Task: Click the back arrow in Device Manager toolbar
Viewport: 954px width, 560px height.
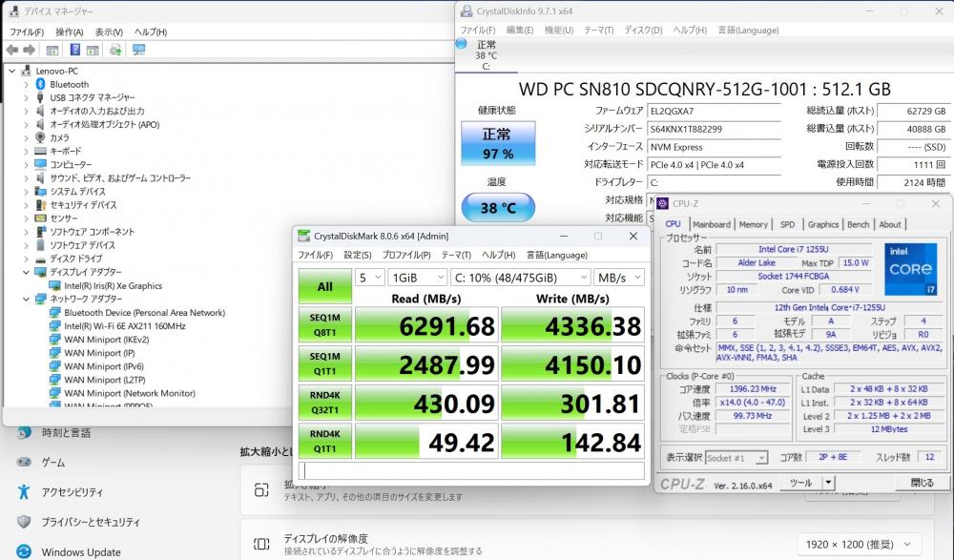Action: [11, 50]
